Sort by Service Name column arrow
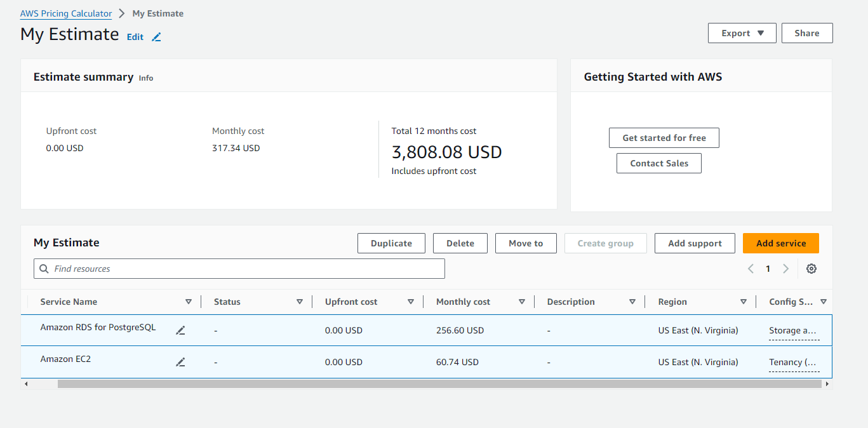 [189, 302]
